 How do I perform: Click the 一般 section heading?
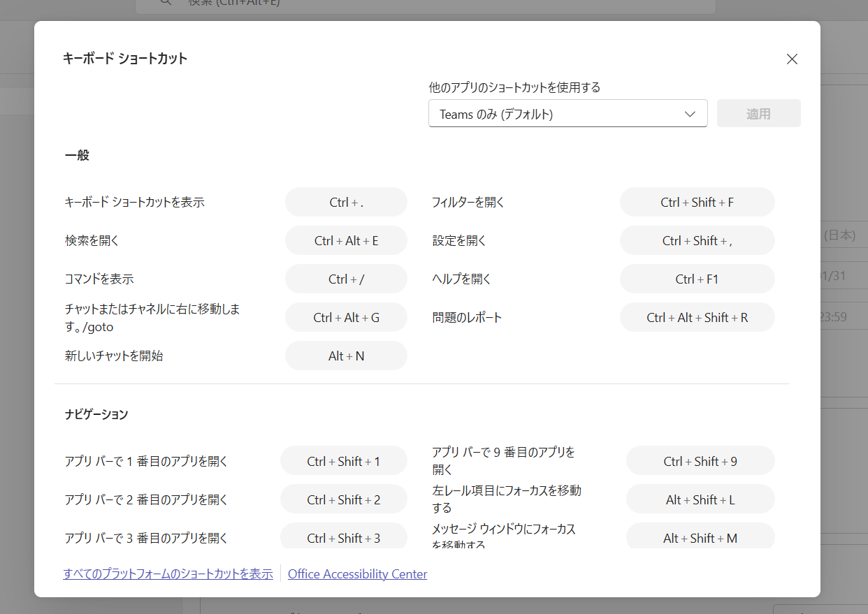point(77,156)
